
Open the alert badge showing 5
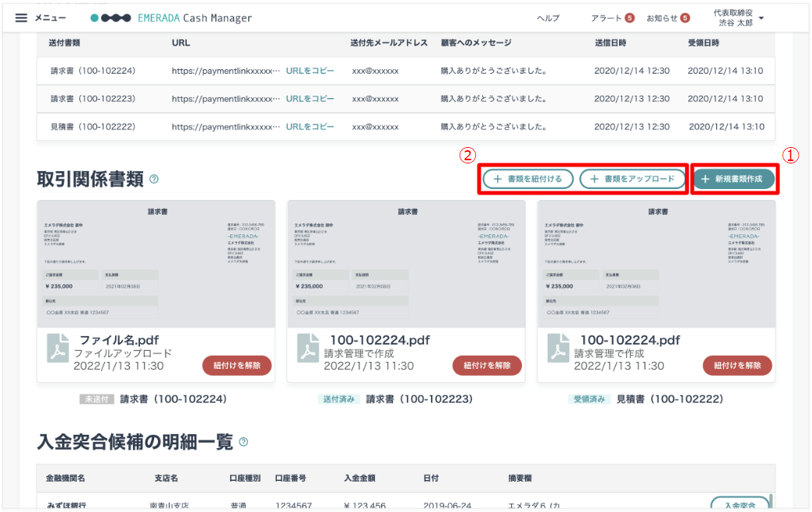[x=629, y=18]
